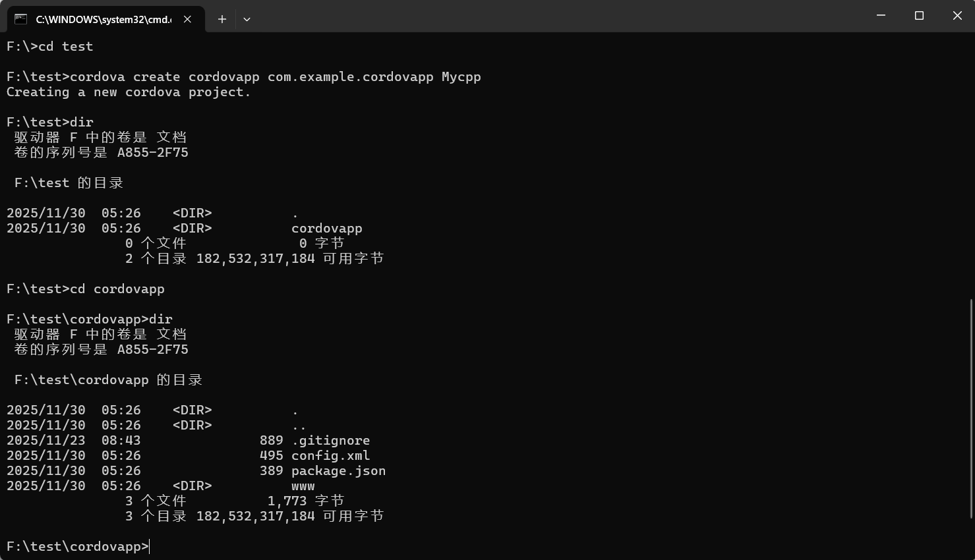Viewport: 975px width, 560px height.
Task: Click the '889' file size value
Action: [272, 440]
